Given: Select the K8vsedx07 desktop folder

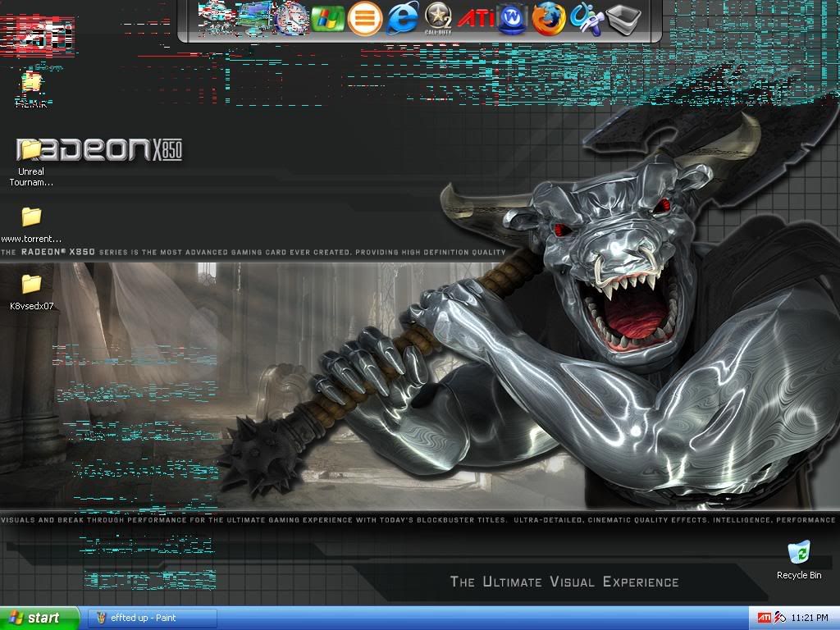Looking at the screenshot, I should click(31, 284).
